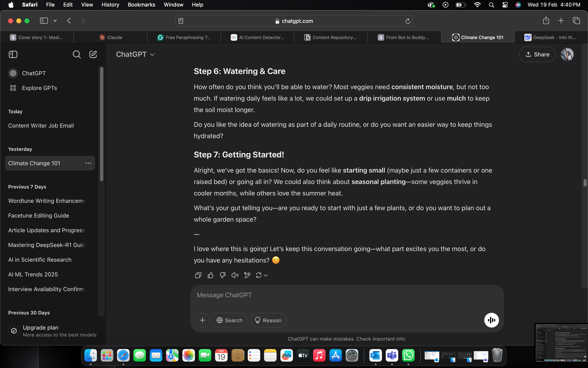Image resolution: width=588 pixels, height=368 pixels.
Task: Give thumbs up to the response
Action: (x=210, y=275)
